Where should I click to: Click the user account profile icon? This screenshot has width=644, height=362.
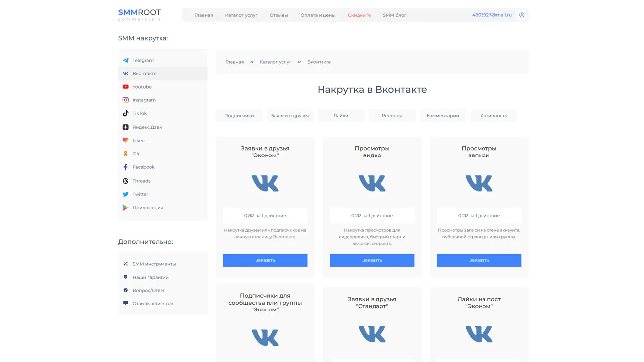coord(522,15)
